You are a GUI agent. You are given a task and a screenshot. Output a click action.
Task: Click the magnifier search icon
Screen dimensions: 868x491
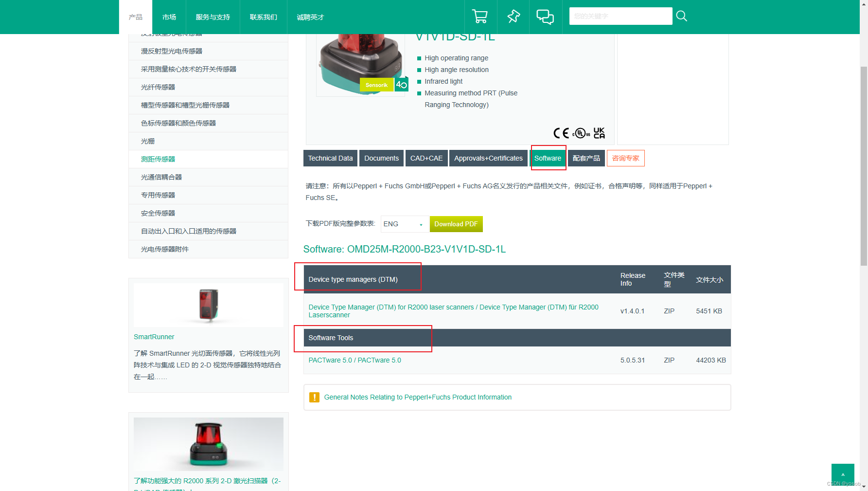coord(682,16)
